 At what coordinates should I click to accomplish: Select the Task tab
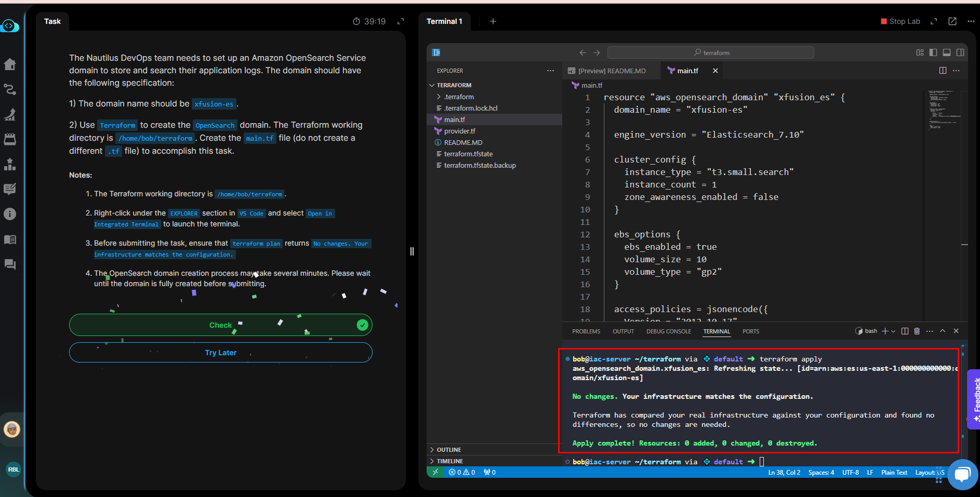tap(52, 21)
